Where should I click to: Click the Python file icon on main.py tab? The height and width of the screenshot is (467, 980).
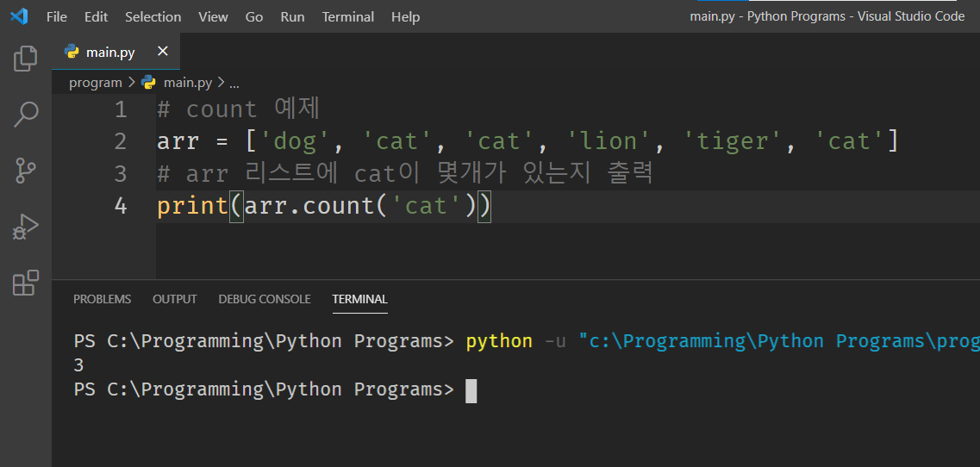point(72,51)
